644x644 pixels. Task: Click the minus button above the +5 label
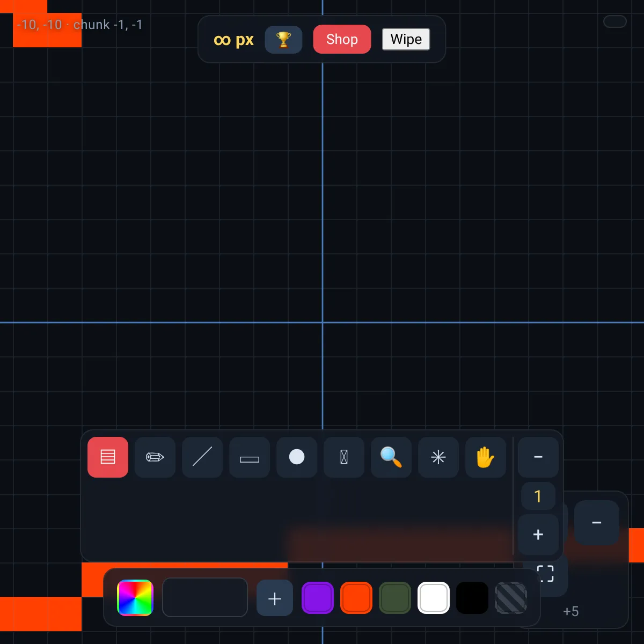[597, 523]
